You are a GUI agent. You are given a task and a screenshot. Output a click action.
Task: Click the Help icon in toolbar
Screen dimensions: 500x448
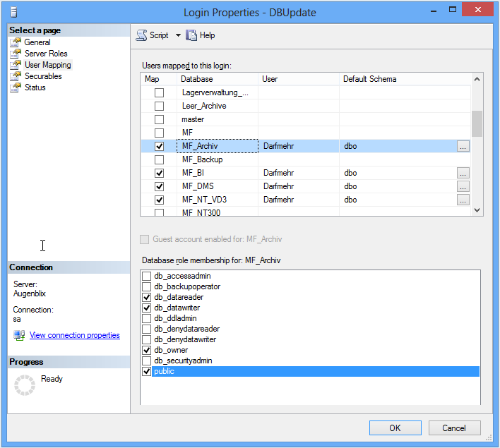[x=191, y=35]
